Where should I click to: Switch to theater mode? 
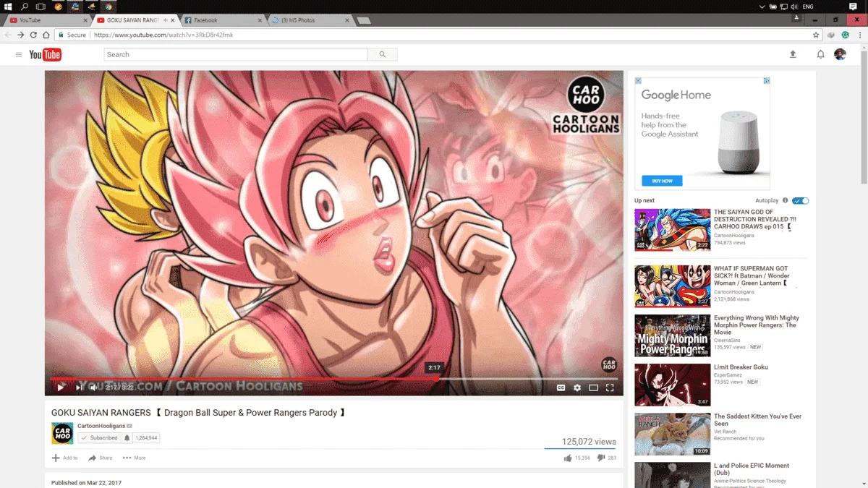(593, 388)
